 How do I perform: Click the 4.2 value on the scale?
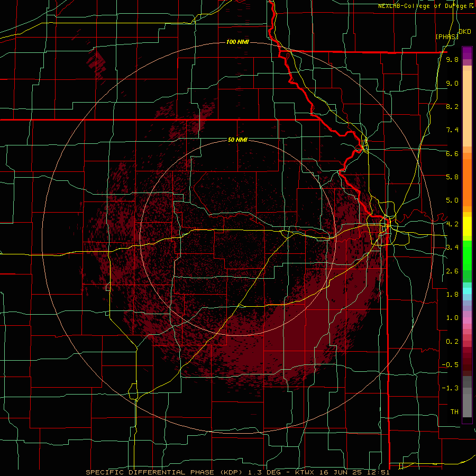click(x=452, y=224)
